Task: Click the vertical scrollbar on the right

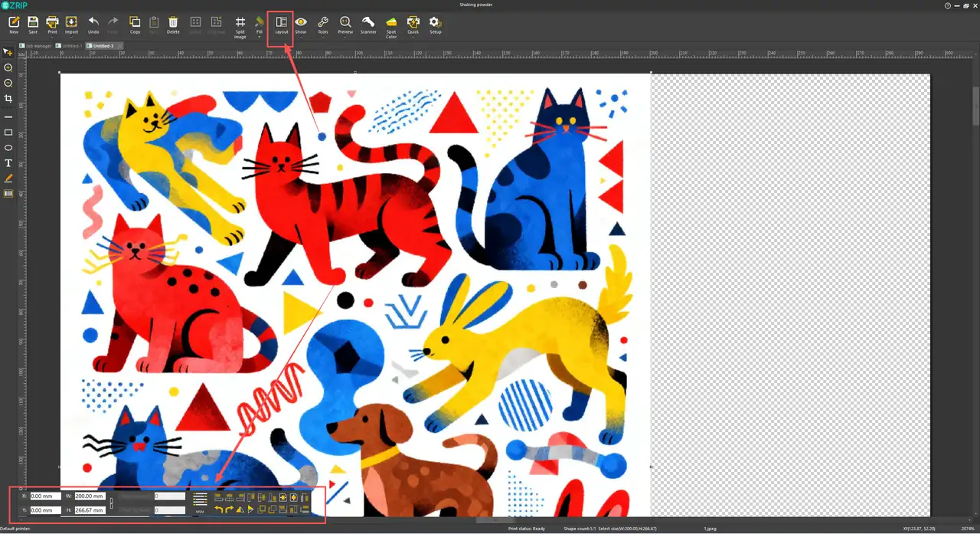Action: (976, 107)
